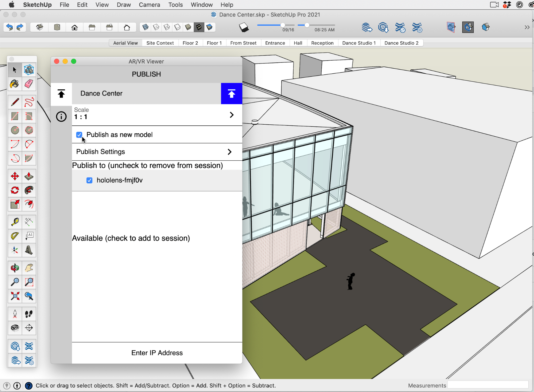Open the info panel in AR/VR Viewer
Viewport: 534px width, 392px height.
coord(61,117)
